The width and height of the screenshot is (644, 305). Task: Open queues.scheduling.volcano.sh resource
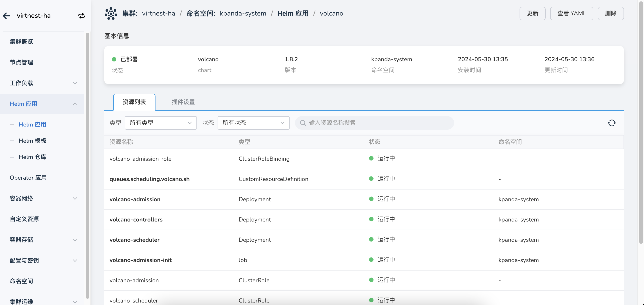pyautogui.click(x=149, y=179)
